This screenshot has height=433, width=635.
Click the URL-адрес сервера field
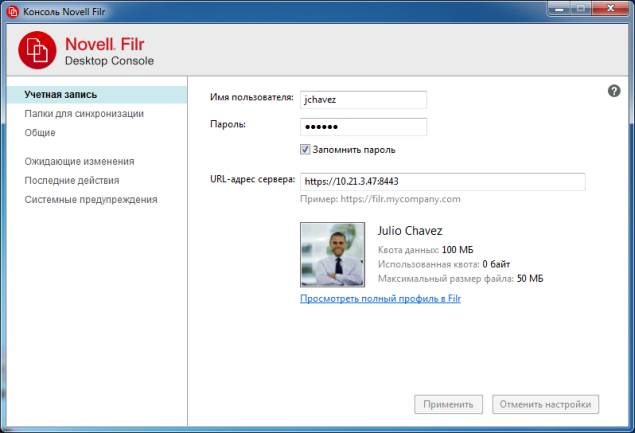(442, 181)
